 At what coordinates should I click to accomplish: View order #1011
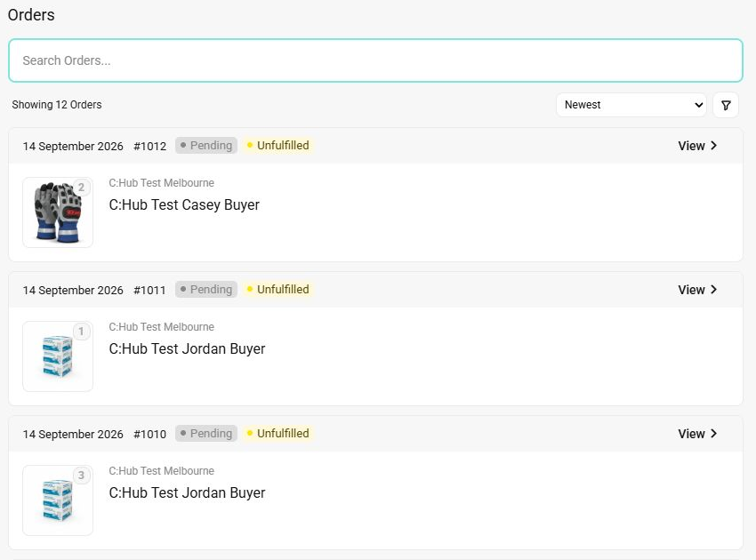pyautogui.click(x=697, y=290)
